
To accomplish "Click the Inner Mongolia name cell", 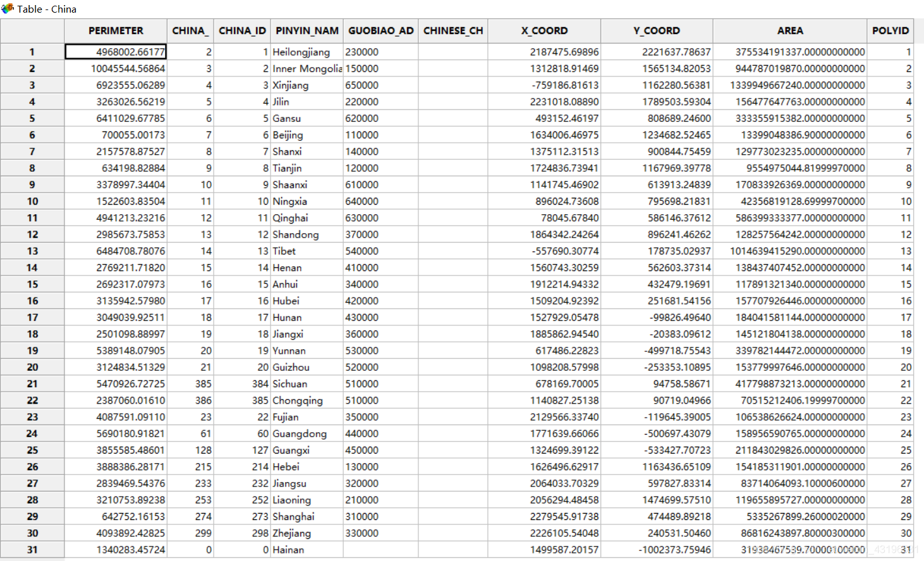I will tap(307, 68).
